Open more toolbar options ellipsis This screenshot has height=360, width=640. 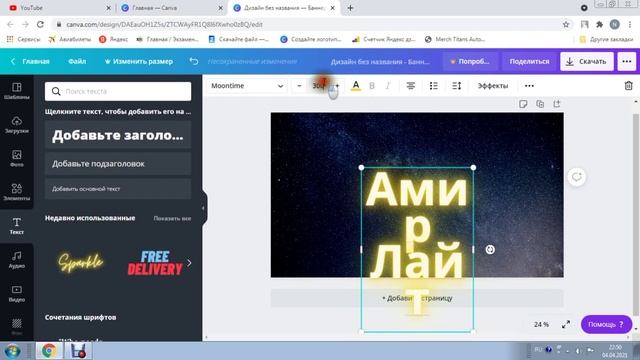(529, 86)
